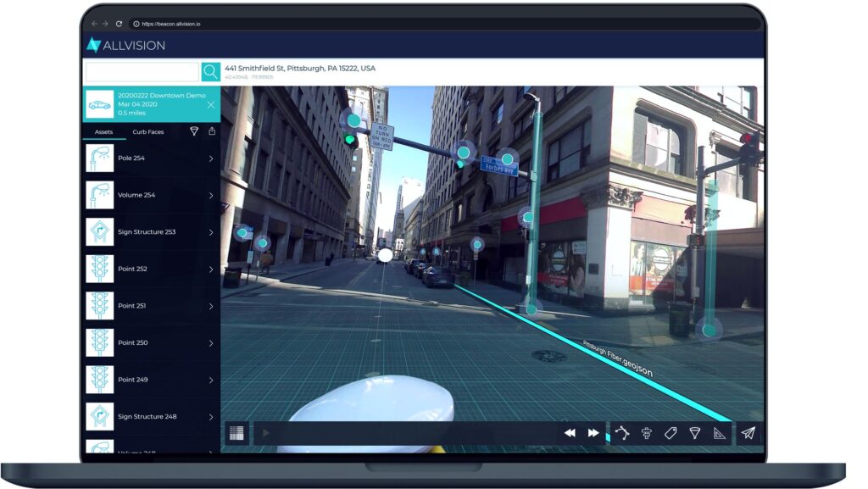
Task: Select the Point 250 label
Action: pyautogui.click(x=133, y=343)
